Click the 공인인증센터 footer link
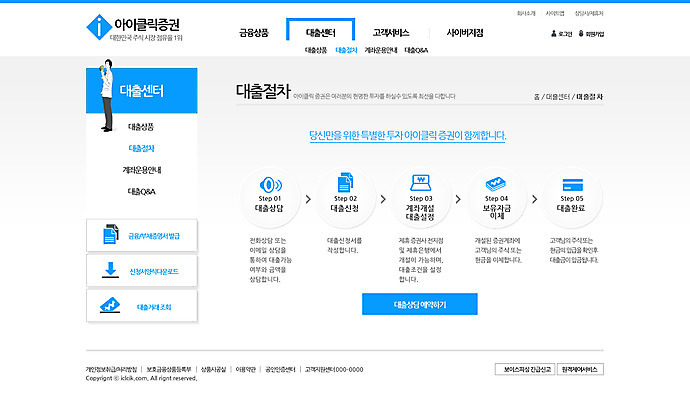The width and height of the screenshot is (690, 400). [280, 370]
